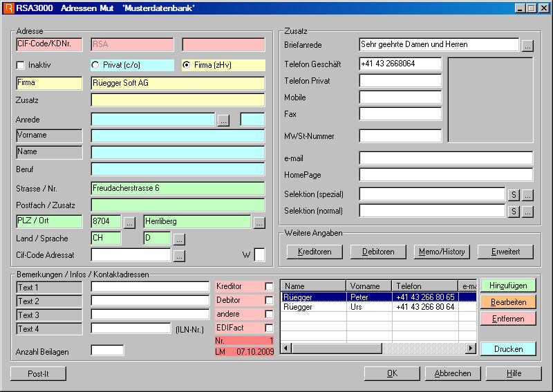Click the browse button beside Anrede field
The height and width of the screenshot is (392, 553).
tap(223, 120)
